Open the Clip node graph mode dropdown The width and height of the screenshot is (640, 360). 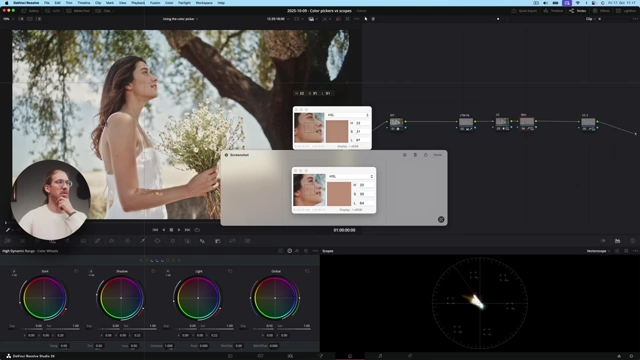coord(591,19)
